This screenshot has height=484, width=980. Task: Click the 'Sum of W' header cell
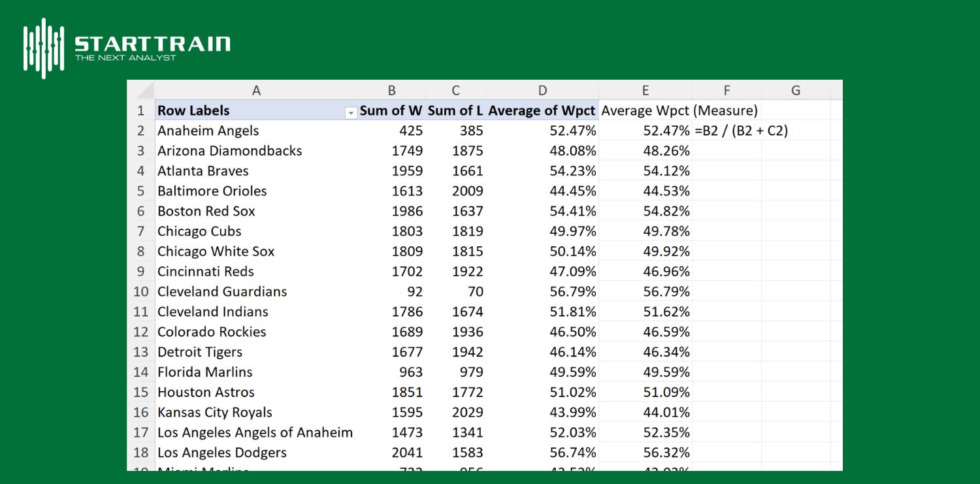click(x=391, y=110)
